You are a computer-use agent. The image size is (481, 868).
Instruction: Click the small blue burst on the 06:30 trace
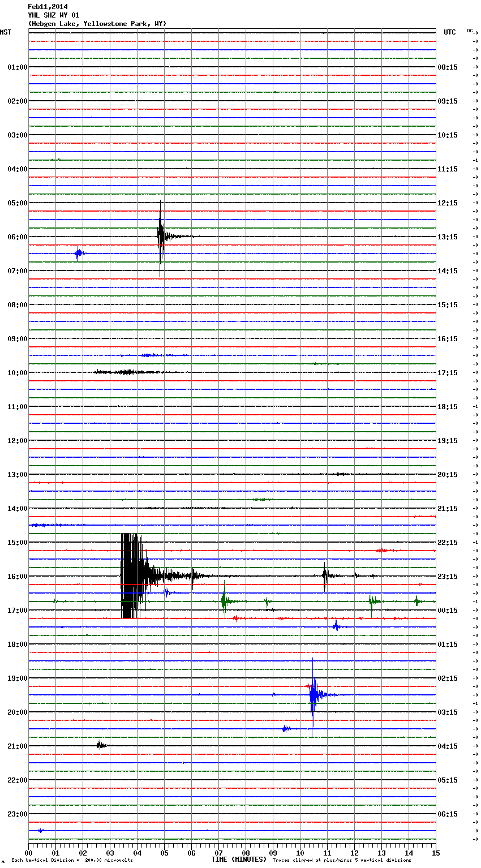tap(79, 253)
